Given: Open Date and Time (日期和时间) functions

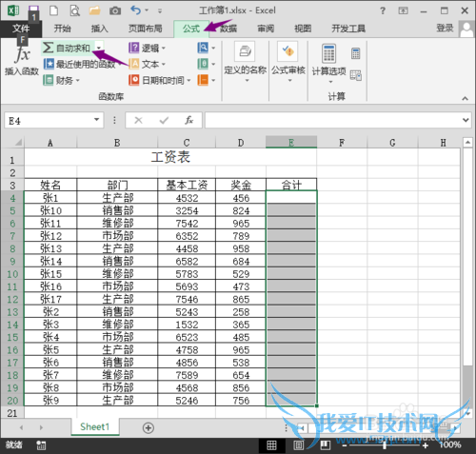Looking at the screenshot, I should pyautogui.click(x=160, y=80).
